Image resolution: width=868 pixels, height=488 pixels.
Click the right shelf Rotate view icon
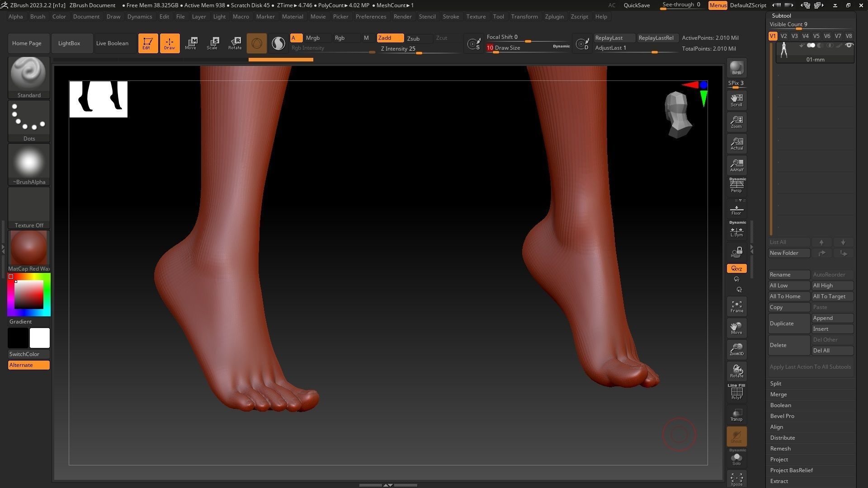click(736, 371)
